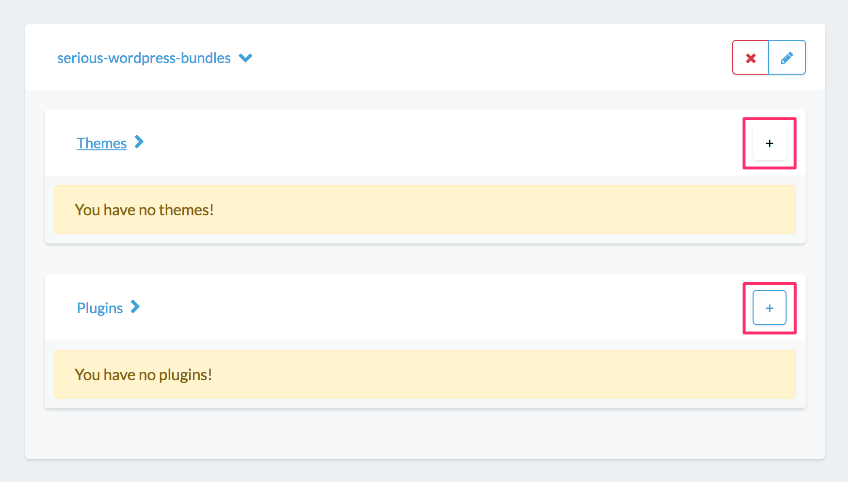Screen dimensions: 868x482
Task: Click the white bundle header bar
Action: coord(425,57)
